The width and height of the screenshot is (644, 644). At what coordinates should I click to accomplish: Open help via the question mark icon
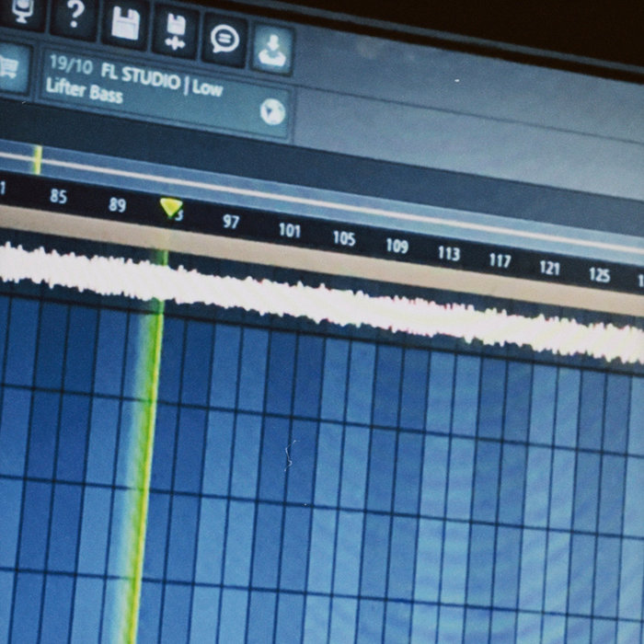(75, 15)
